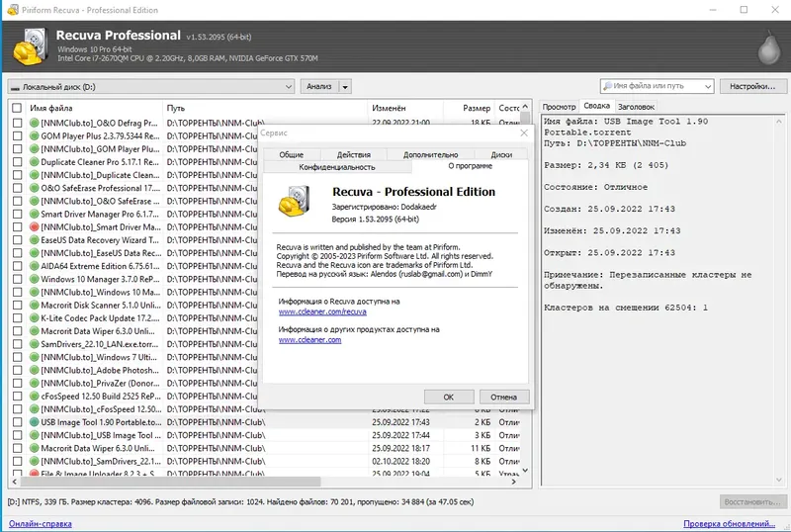Click the filename or path search field
Image resolution: width=791 pixels, height=532 pixels.
point(657,86)
